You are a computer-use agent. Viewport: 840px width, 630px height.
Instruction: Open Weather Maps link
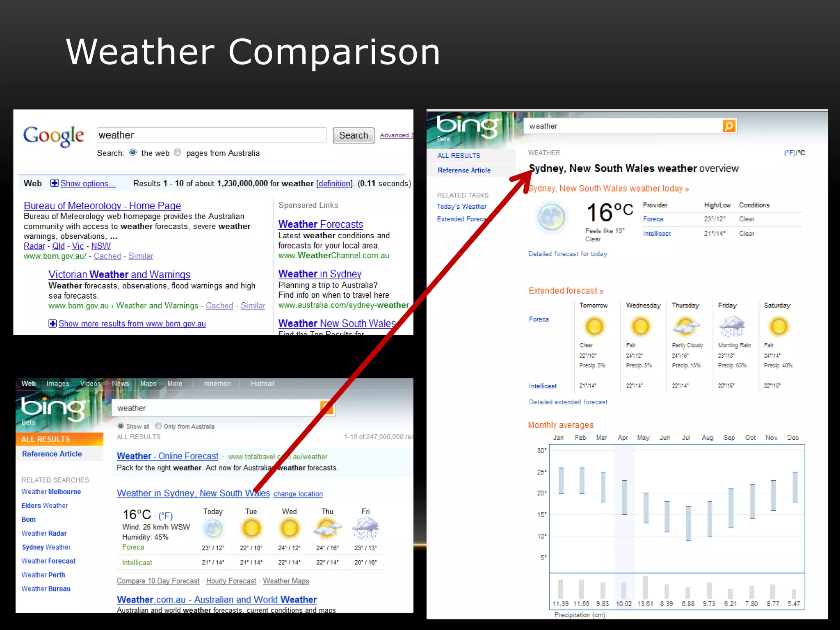[286, 581]
